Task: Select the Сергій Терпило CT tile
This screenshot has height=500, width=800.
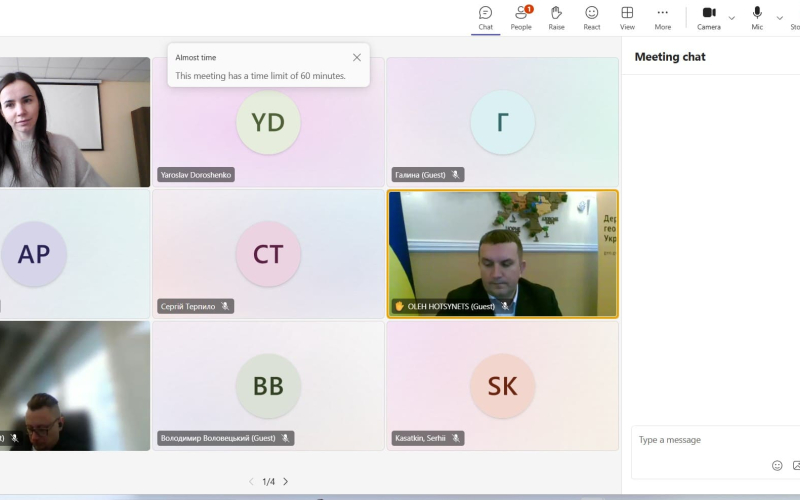Action: click(268, 254)
